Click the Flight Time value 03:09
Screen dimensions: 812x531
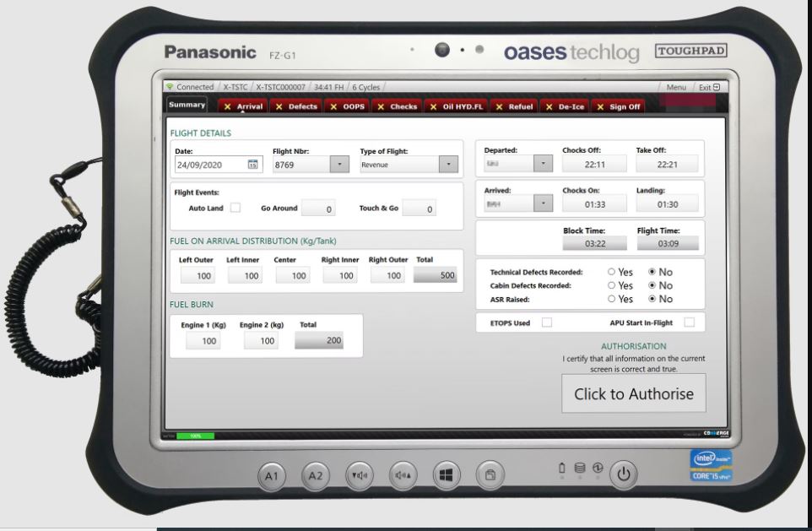pyautogui.click(x=668, y=243)
